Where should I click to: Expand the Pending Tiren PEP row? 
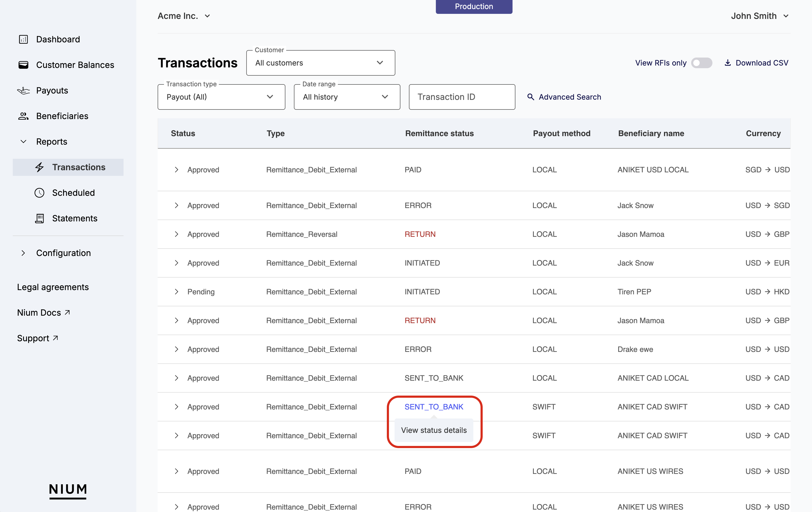pyautogui.click(x=176, y=292)
